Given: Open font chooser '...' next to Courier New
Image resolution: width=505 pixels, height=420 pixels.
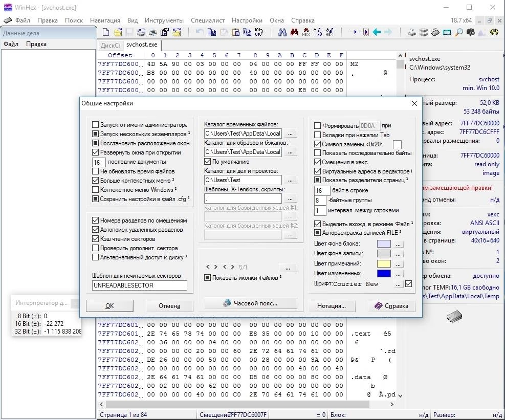Looking at the screenshot, I should pyautogui.click(x=399, y=284).
